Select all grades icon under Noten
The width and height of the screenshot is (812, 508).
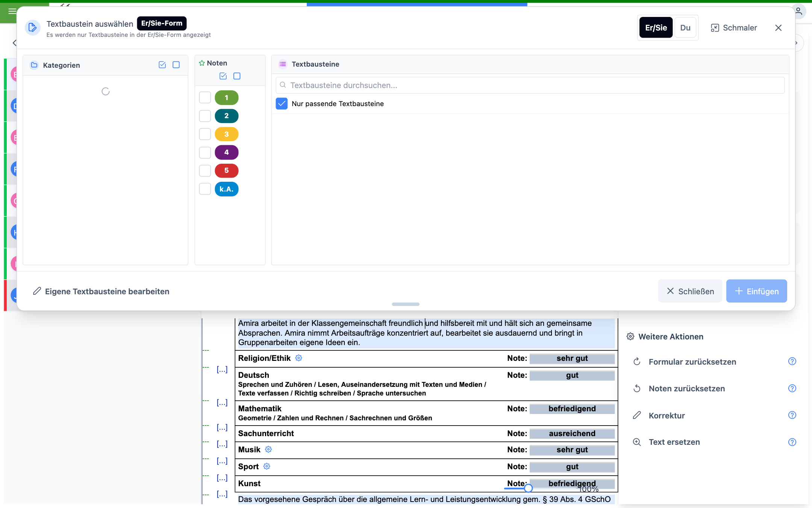pos(223,76)
